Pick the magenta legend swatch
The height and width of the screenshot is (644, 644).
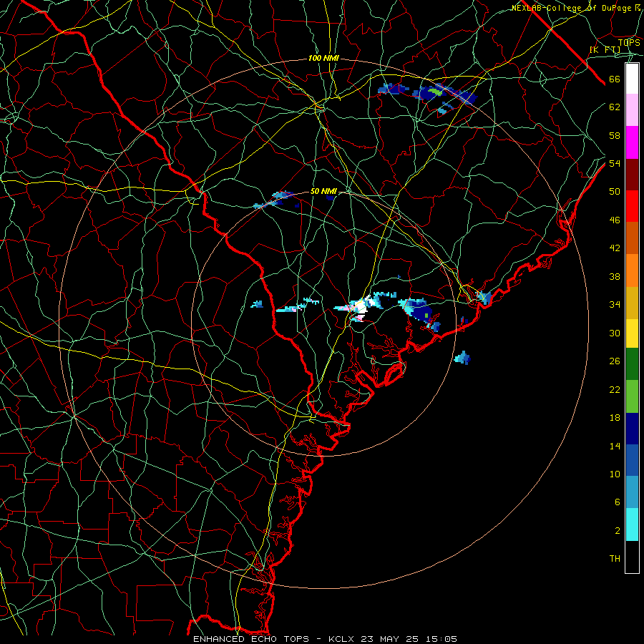(632, 142)
